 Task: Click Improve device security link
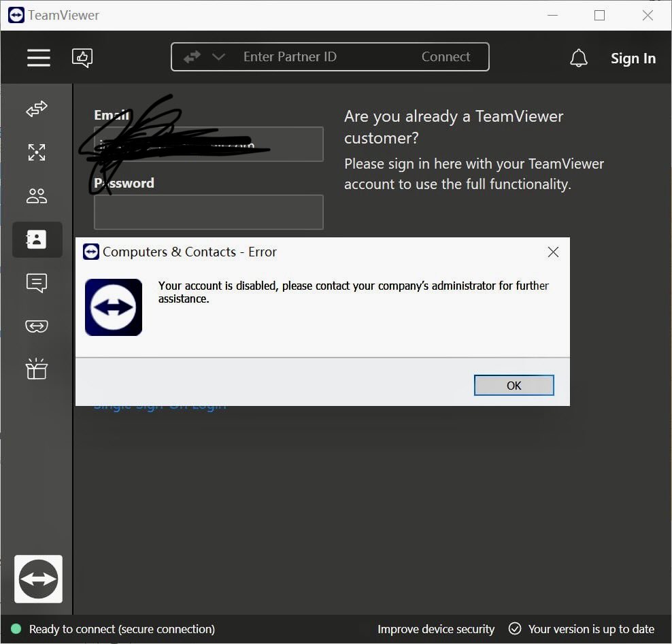pos(436,629)
